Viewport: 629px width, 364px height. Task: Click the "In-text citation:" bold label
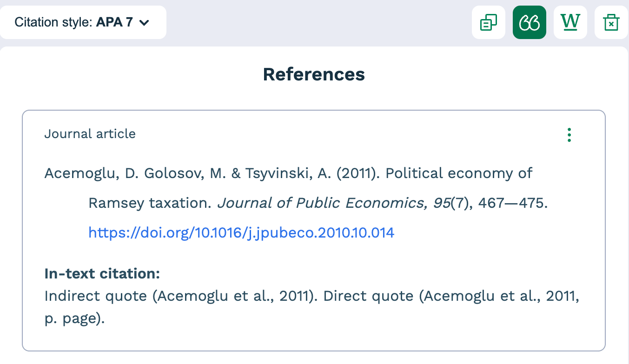pos(102,274)
